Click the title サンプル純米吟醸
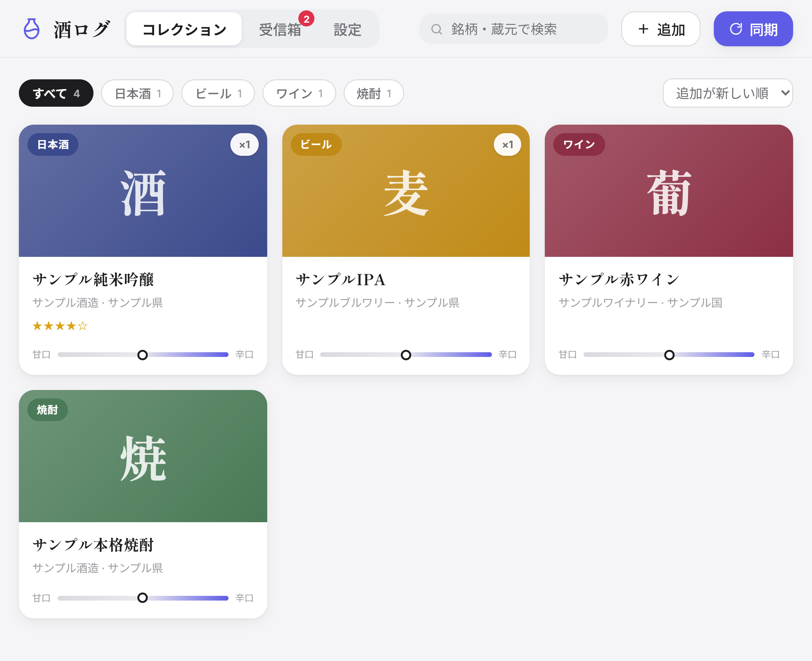This screenshot has height=661, width=812. 93,280
